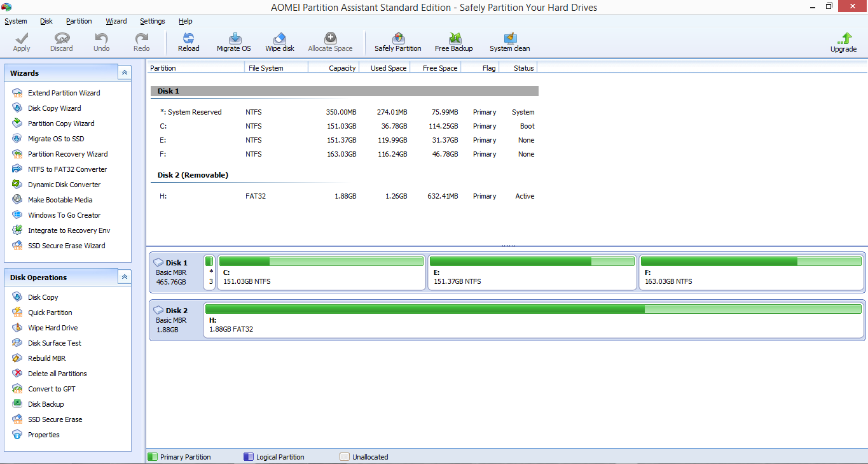Select SSD Secure Erase operation
The width and height of the screenshot is (868, 464).
47,419
